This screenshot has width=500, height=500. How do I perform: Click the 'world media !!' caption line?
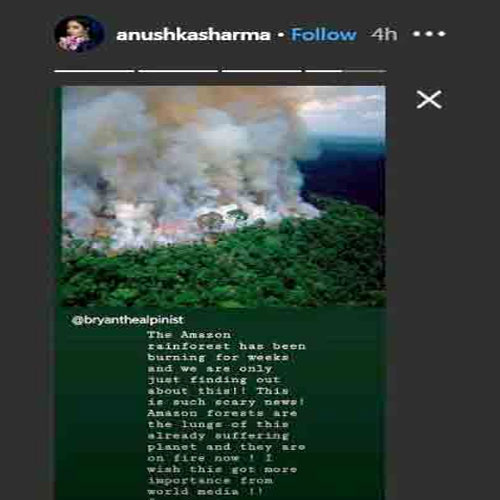[205, 492]
